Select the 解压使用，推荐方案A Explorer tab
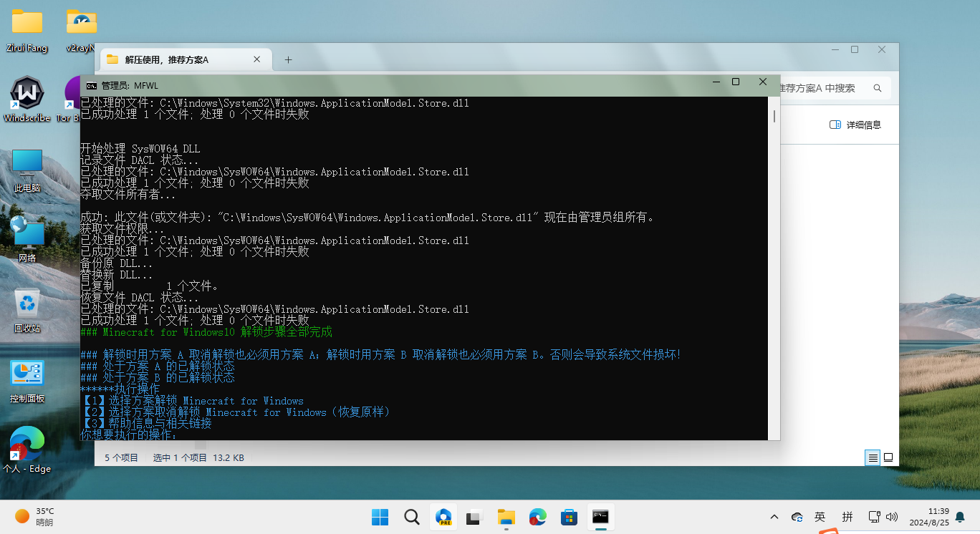Screen dimensions: 980x534 pyautogui.click(x=186, y=59)
